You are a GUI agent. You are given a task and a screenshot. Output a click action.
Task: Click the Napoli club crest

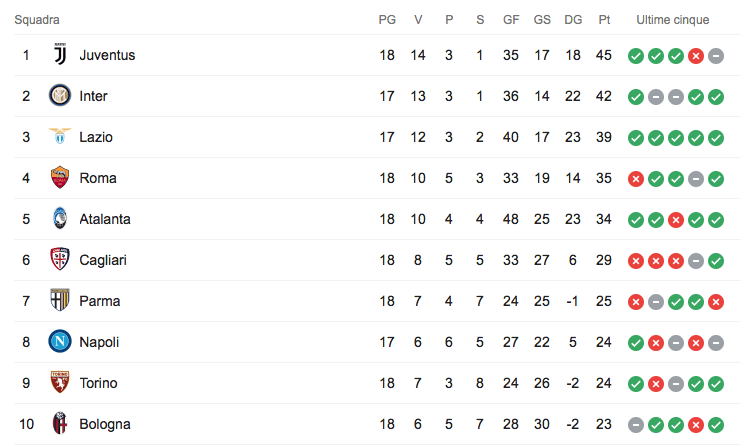click(x=59, y=342)
